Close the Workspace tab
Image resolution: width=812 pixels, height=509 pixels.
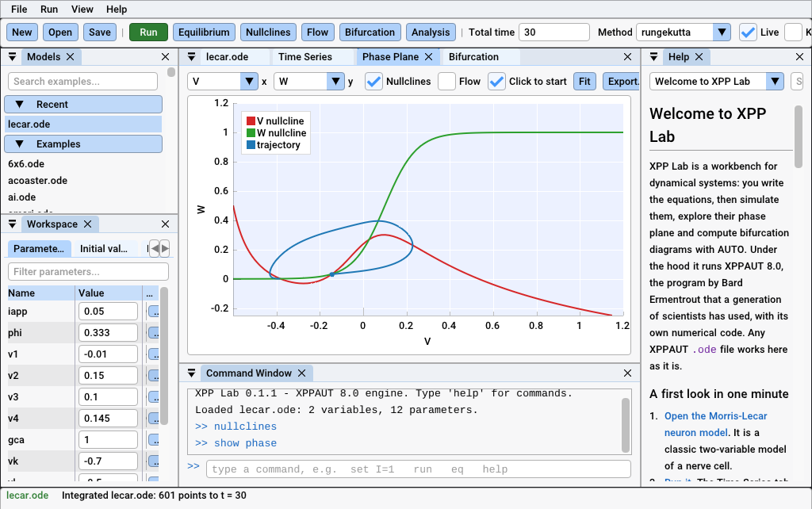coord(87,224)
